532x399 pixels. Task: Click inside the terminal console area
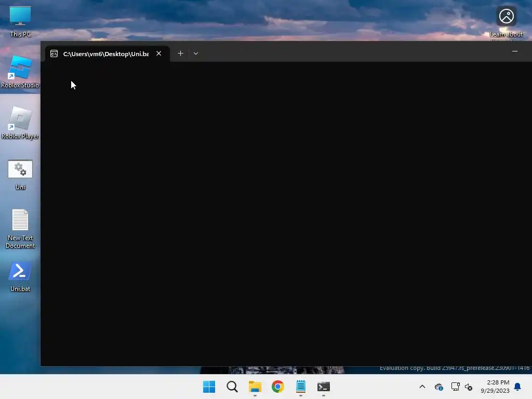(286, 214)
